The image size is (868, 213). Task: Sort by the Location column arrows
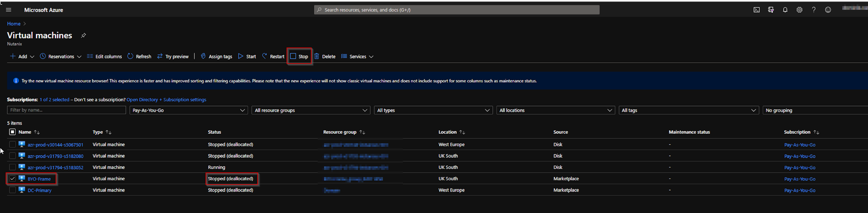(x=462, y=132)
